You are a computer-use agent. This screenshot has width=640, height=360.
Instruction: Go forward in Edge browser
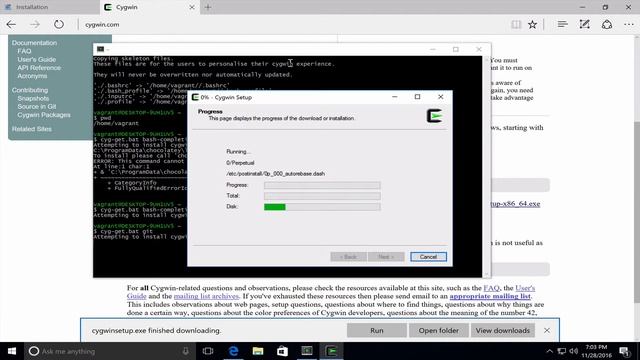(35, 24)
